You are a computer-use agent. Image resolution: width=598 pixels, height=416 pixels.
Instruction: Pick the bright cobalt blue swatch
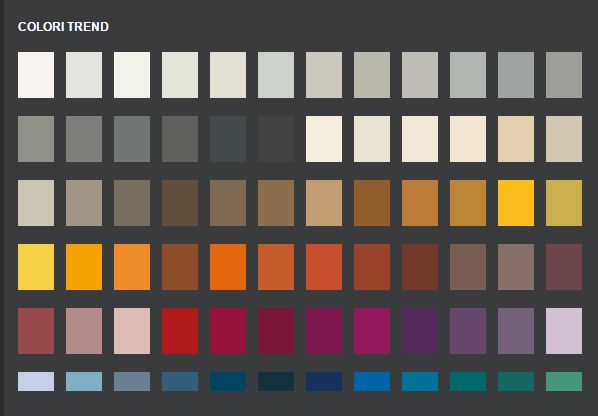pyautogui.click(x=372, y=381)
